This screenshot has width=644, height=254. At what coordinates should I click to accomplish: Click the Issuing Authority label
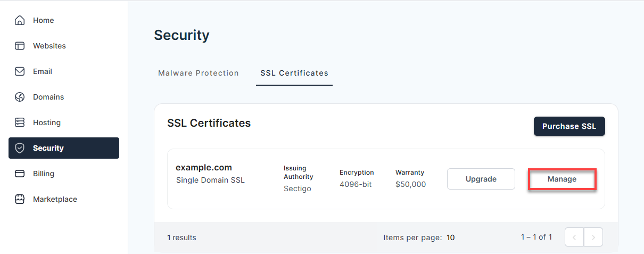click(x=298, y=173)
